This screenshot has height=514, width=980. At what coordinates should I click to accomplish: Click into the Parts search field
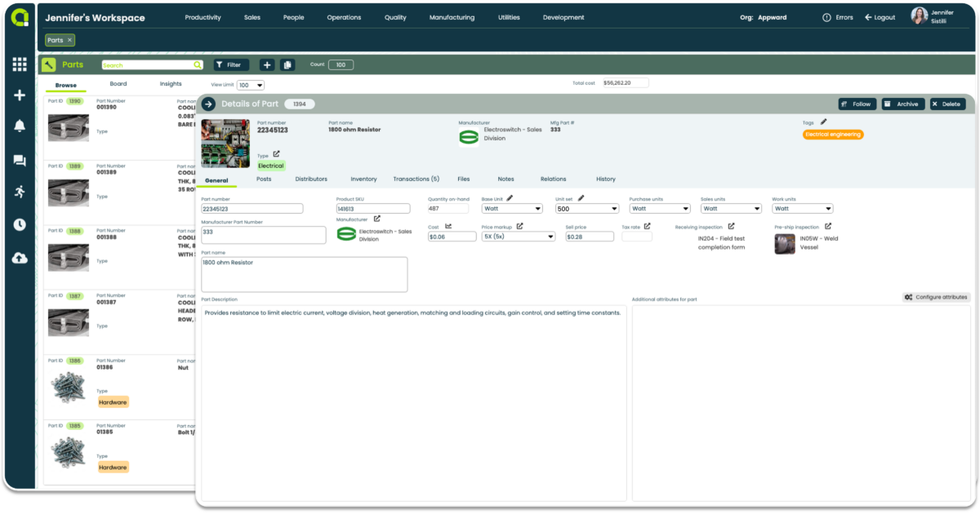coord(151,64)
